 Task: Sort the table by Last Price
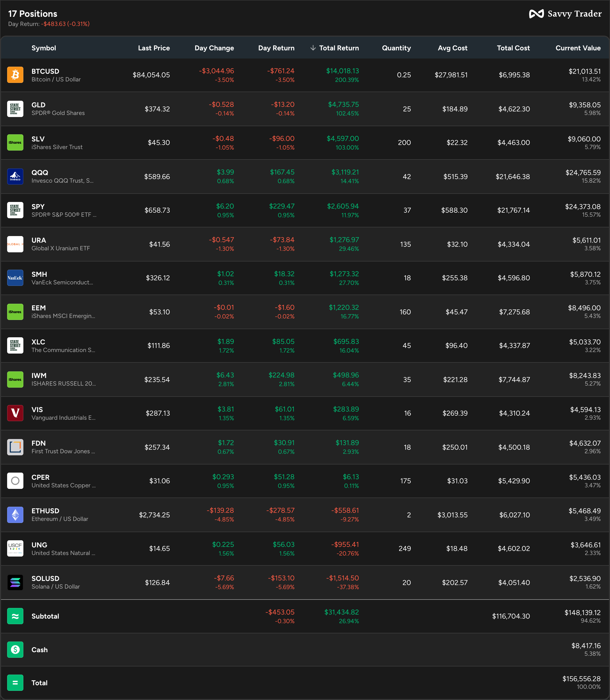[154, 48]
